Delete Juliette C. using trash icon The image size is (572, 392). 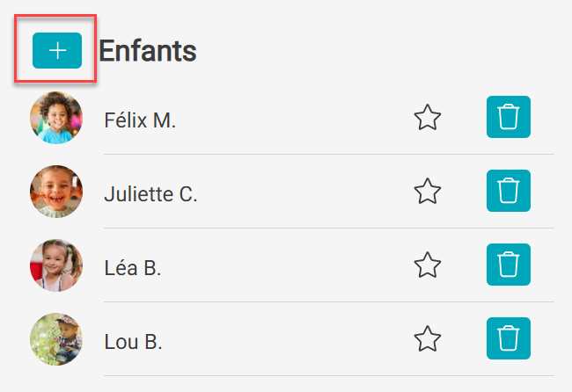click(x=508, y=191)
